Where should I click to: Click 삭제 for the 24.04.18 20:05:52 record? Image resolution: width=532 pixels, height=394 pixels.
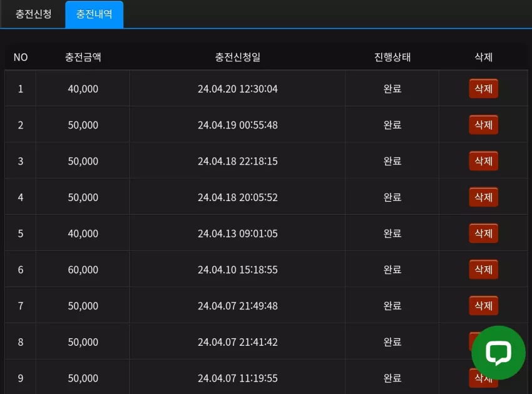coord(483,197)
